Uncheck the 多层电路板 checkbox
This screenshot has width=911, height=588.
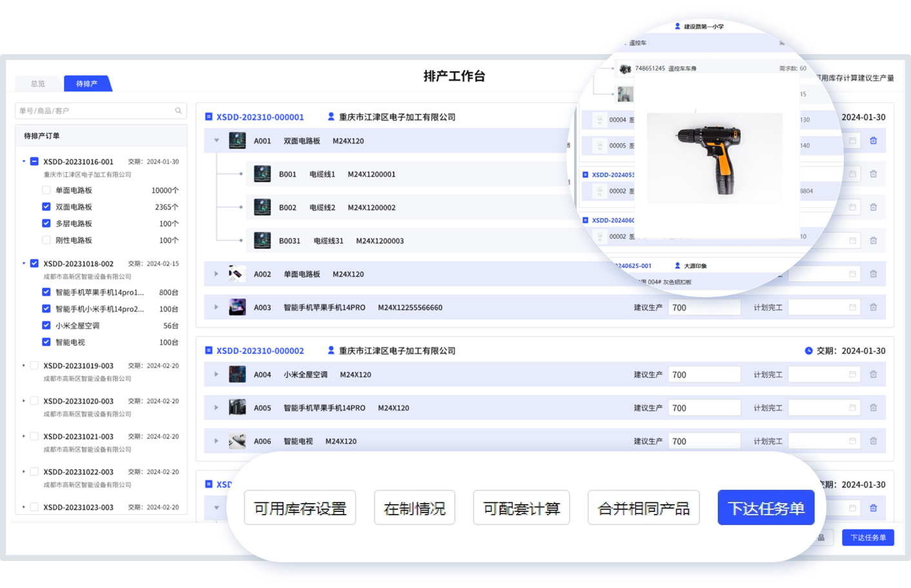point(46,224)
